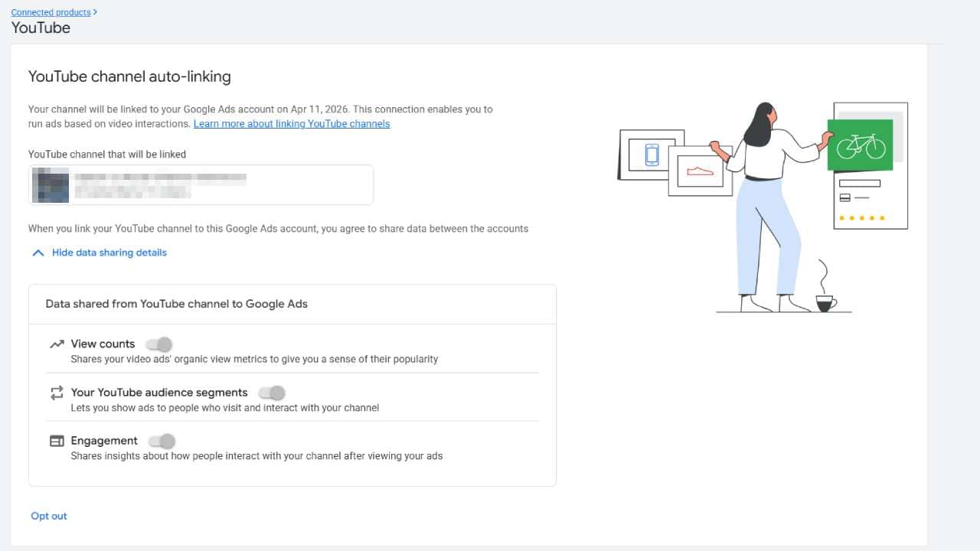Click the yellow rating dots in illustration
980x551 pixels.
tap(861, 218)
